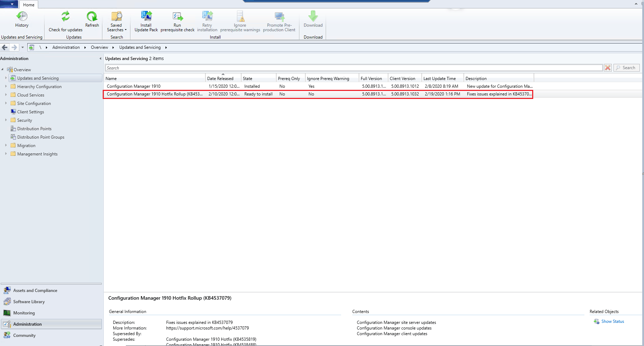Clear search with red X button
Viewport: 644px width, 346px height.
click(608, 68)
